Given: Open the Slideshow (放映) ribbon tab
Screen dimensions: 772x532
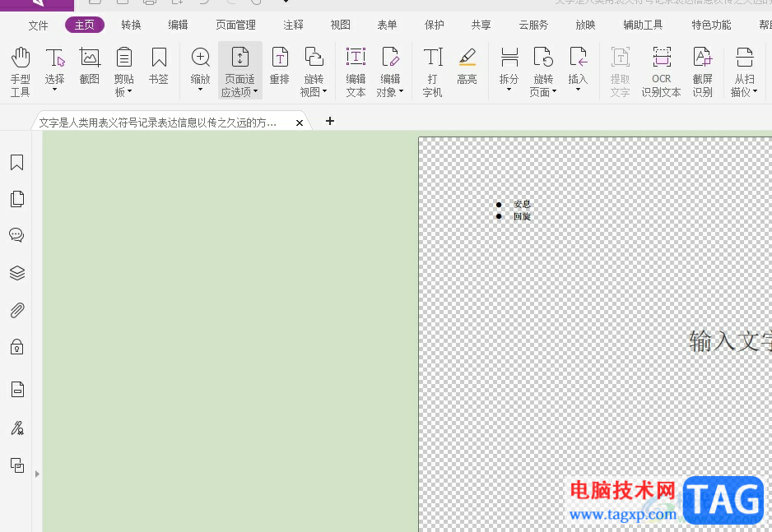Looking at the screenshot, I should coord(585,25).
